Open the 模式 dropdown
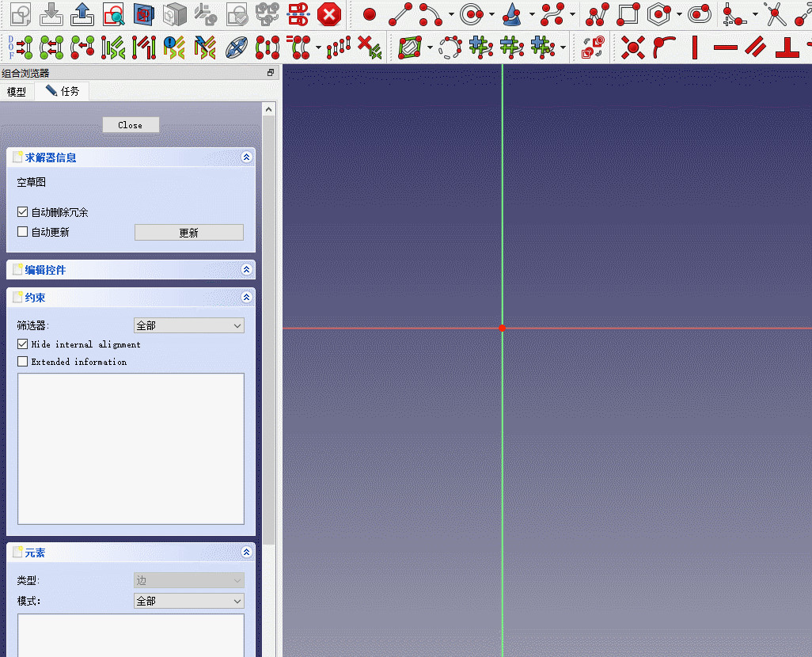812x657 pixels. click(188, 601)
